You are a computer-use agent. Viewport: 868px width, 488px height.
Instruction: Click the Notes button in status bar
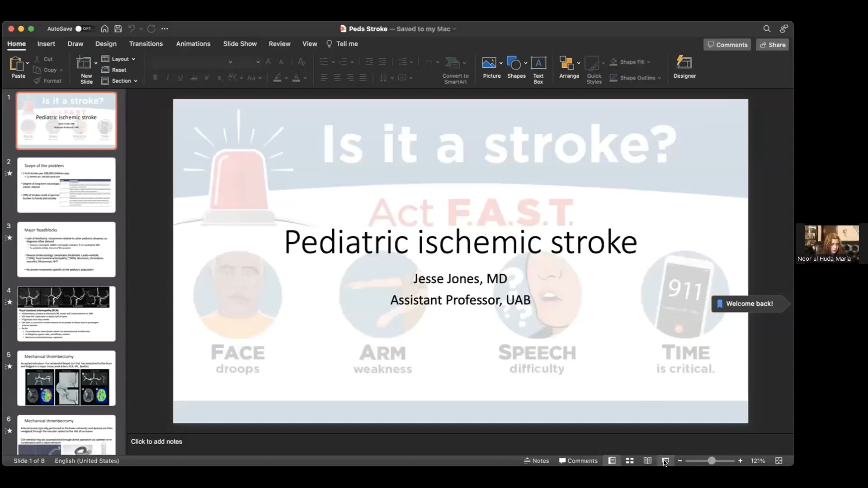click(536, 460)
